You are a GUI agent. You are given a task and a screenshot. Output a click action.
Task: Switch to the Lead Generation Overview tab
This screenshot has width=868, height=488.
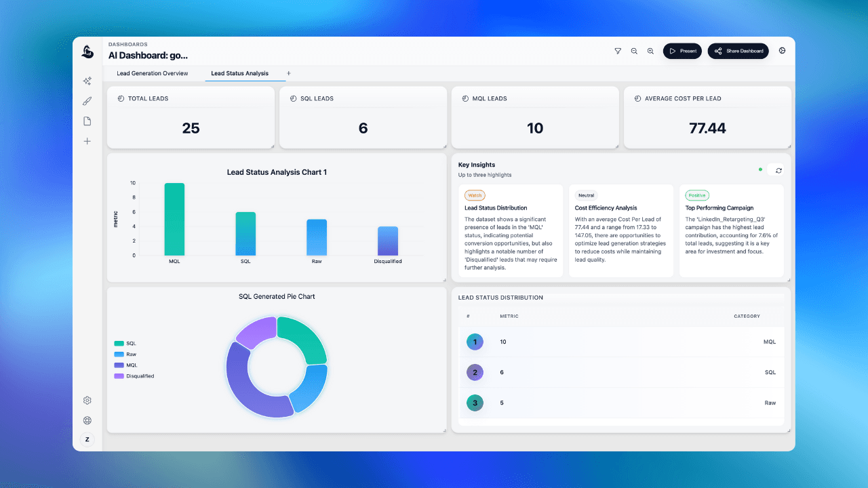[x=153, y=73]
